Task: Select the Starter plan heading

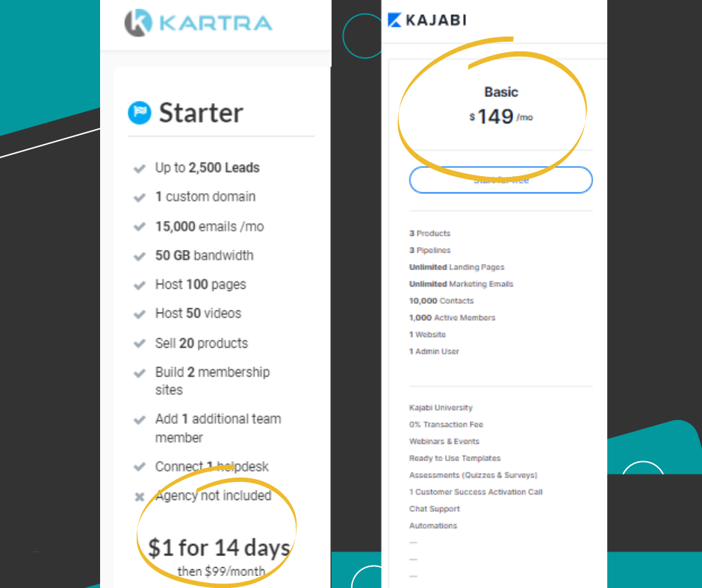Action: (201, 113)
